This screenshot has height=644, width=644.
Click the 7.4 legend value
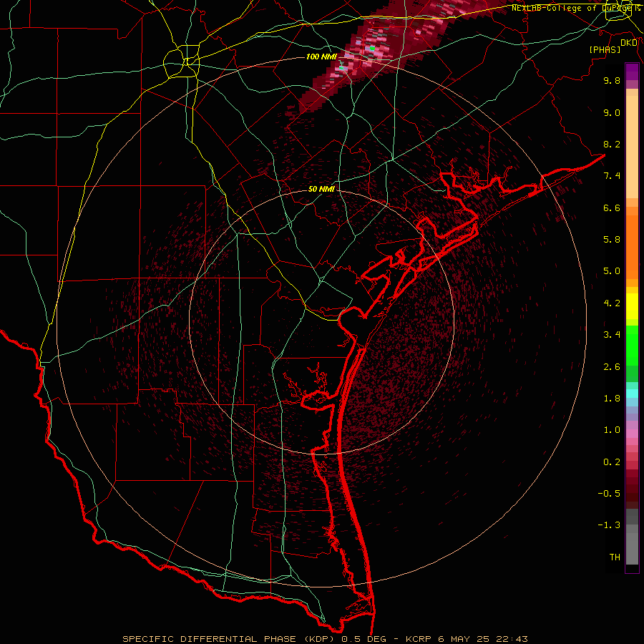click(612, 176)
